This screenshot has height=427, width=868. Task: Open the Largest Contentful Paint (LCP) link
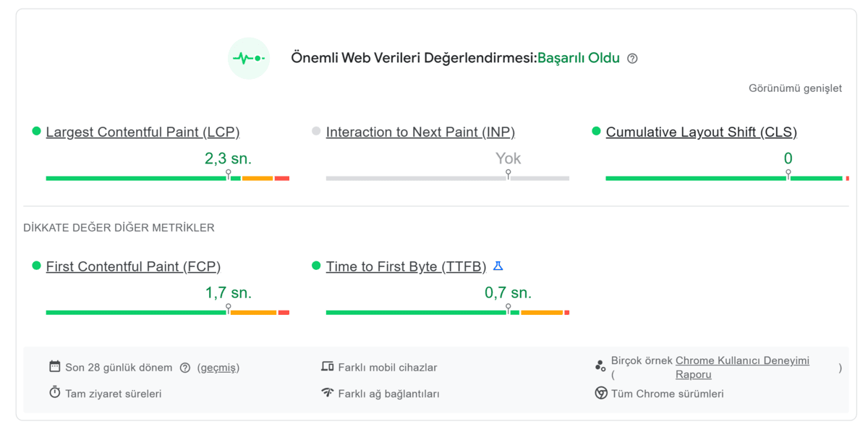coord(142,132)
